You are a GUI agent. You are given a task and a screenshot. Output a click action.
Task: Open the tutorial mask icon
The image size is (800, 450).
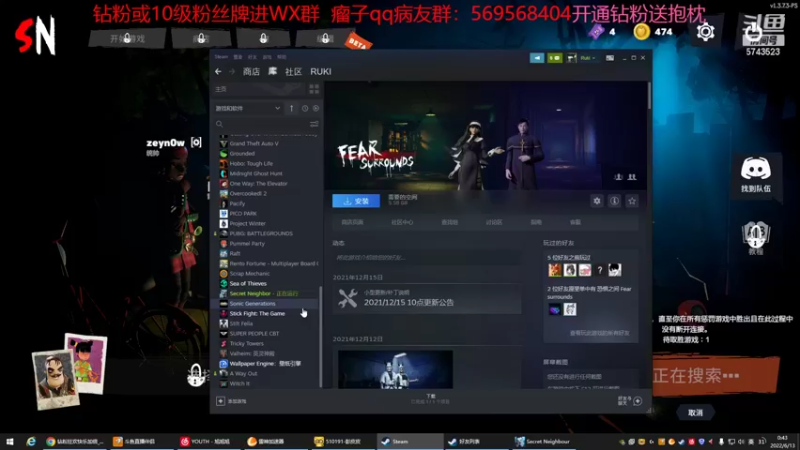pos(756,237)
